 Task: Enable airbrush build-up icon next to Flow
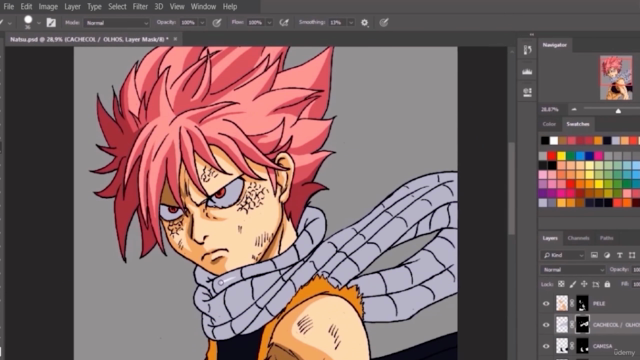(x=284, y=23)
